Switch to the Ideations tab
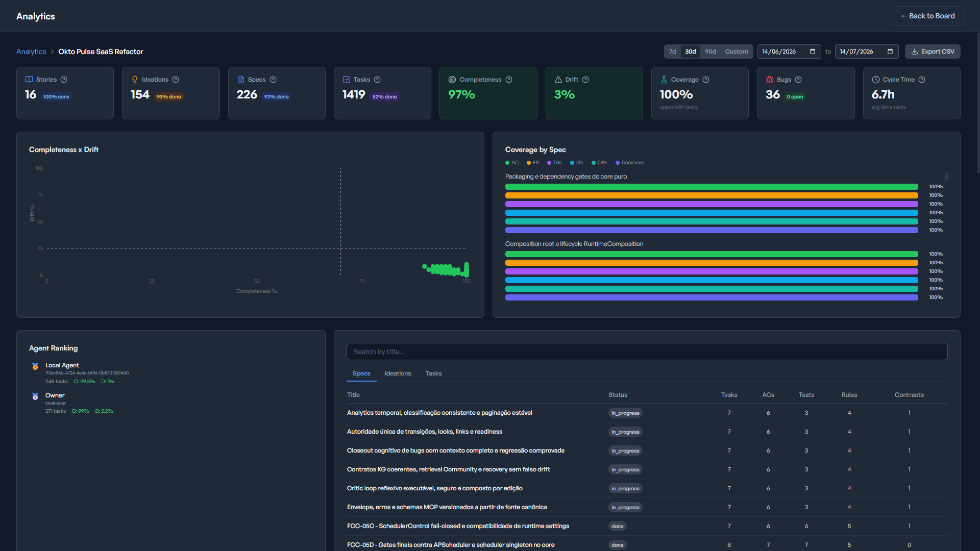This screenshot has height=551, width=980. point(398,373)
